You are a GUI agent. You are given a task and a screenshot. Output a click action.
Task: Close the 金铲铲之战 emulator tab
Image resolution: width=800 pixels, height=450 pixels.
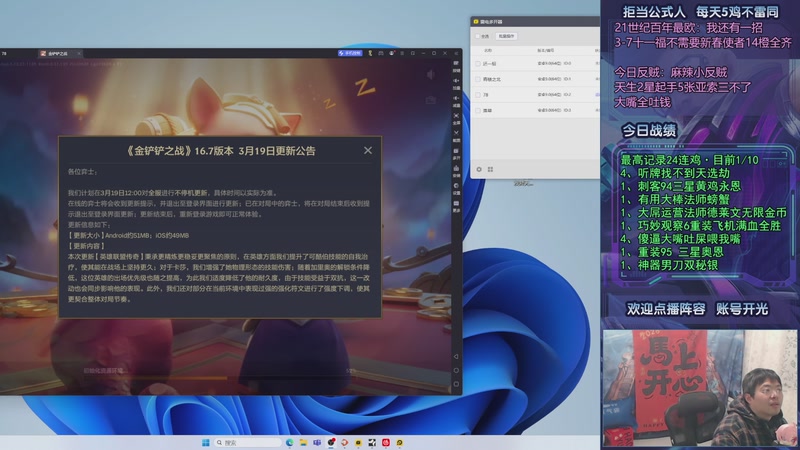click(x=79, y=53)
